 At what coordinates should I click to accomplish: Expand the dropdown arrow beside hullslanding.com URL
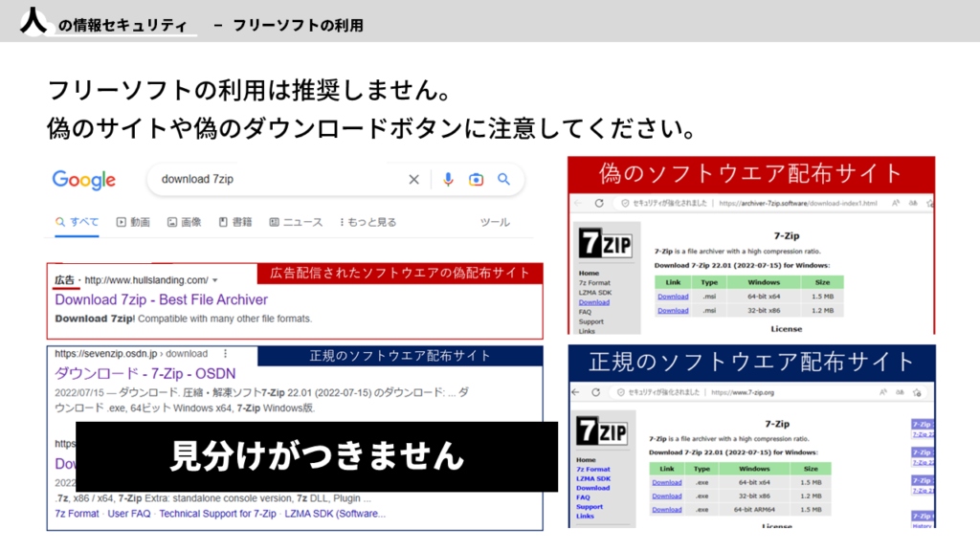215,280
